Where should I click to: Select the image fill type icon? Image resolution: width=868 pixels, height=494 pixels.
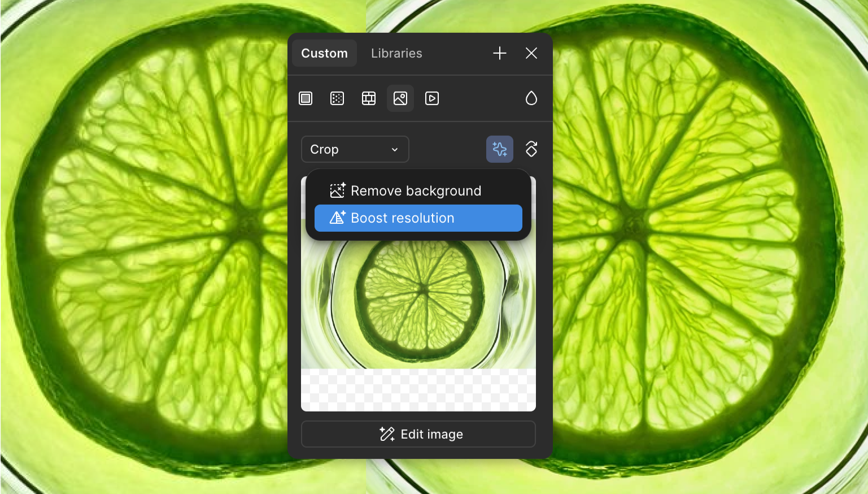(x=400, y=98)
